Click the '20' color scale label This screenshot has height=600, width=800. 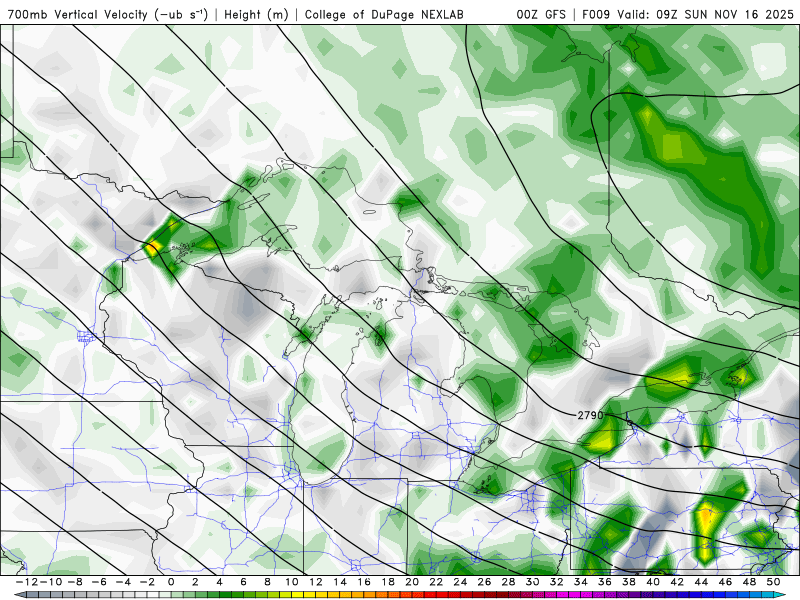click(x=412, y=582)
